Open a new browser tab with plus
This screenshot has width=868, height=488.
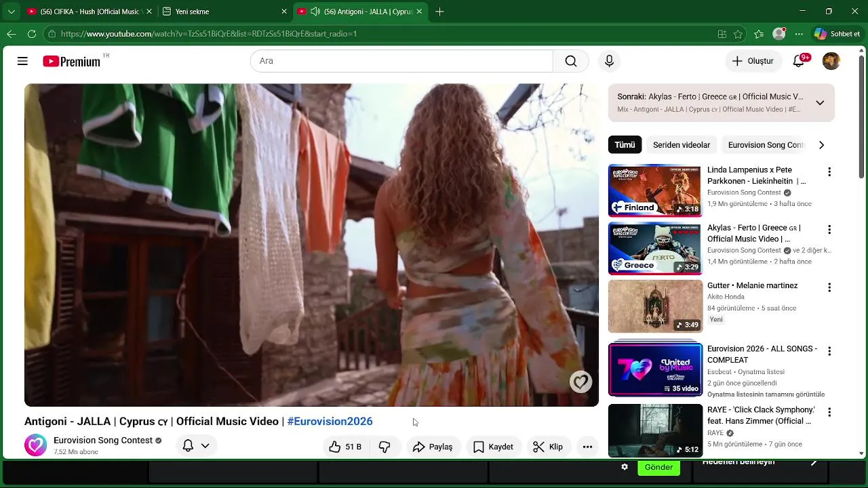coord(439,12)
